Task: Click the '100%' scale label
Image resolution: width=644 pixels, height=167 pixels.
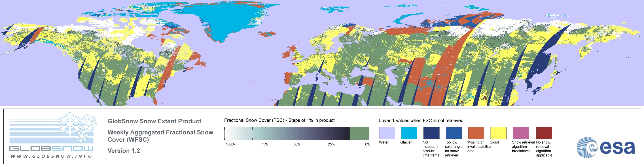Action: [x=230, y=144]
